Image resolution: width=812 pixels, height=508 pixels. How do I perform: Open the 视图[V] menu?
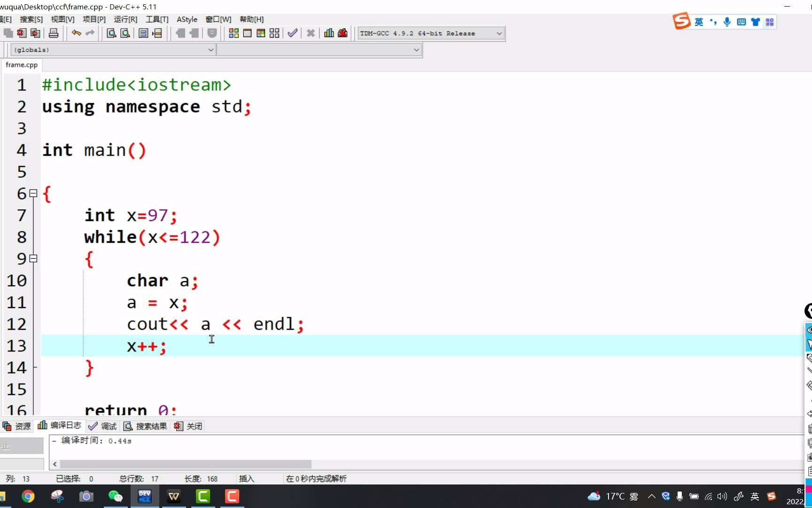(x=62, y=19)
